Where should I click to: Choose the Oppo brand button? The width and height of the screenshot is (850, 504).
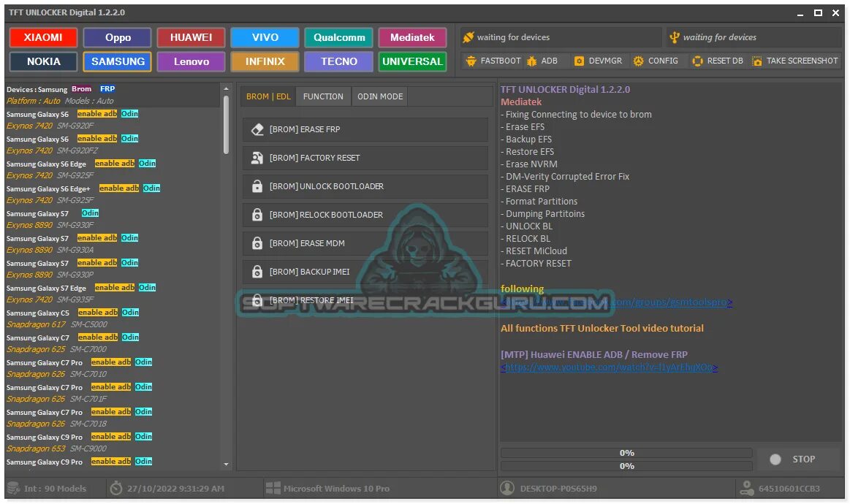tap(118, 37)
